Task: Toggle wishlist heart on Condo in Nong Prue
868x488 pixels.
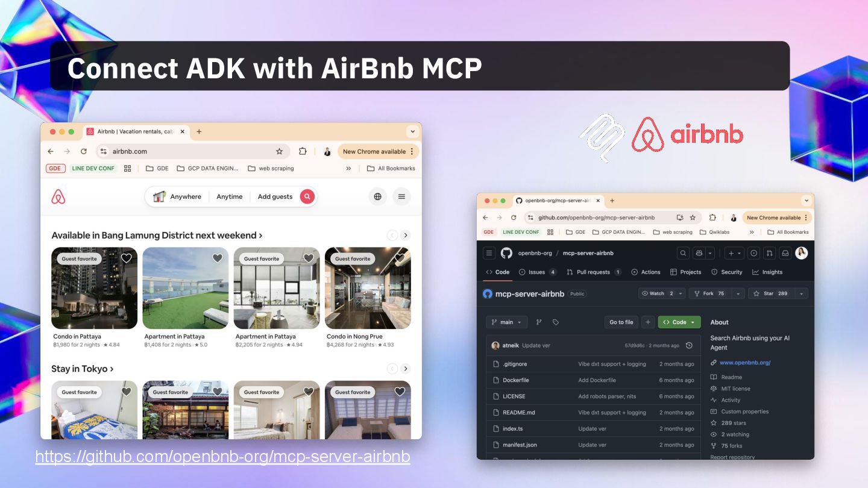Action: pyautogui.click(x=400, y=258)
